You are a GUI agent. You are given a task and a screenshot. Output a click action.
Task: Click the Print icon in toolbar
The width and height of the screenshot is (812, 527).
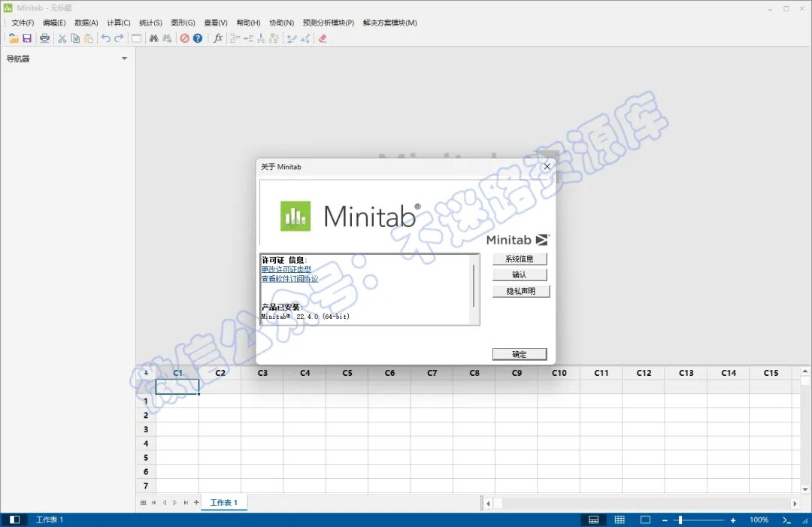(44, 38)
